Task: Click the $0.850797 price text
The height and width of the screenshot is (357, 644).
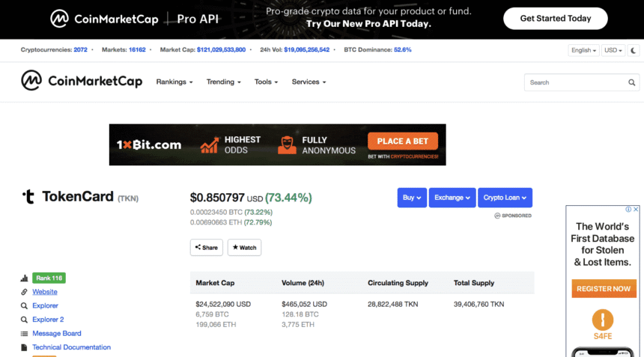Action: tap(217, 198)
